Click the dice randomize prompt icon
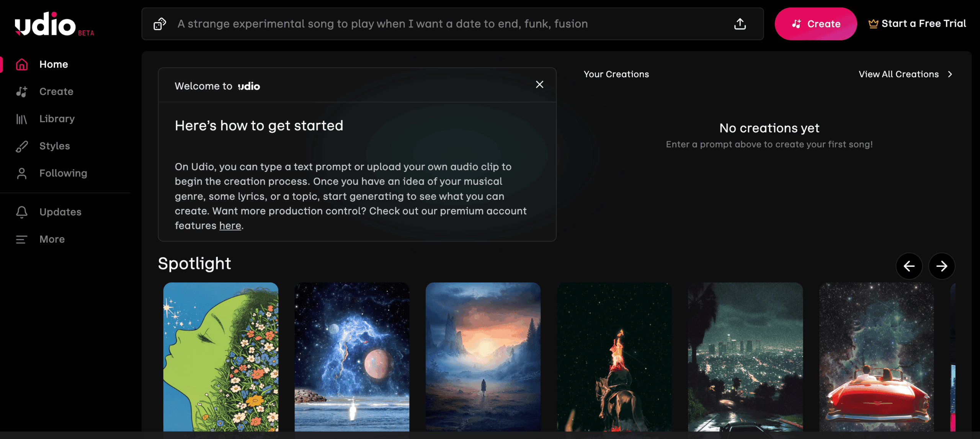The width and height of the screenshot is (980, 439). (160, 24)
